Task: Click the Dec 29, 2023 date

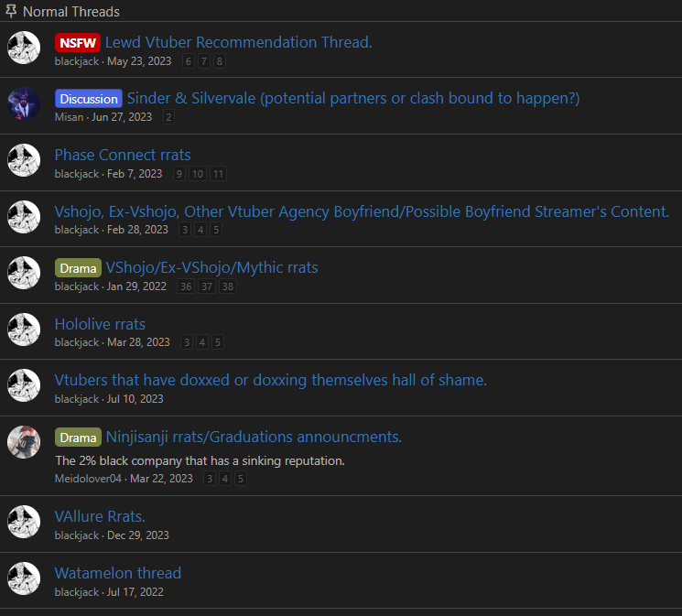Action: (138, 535)
